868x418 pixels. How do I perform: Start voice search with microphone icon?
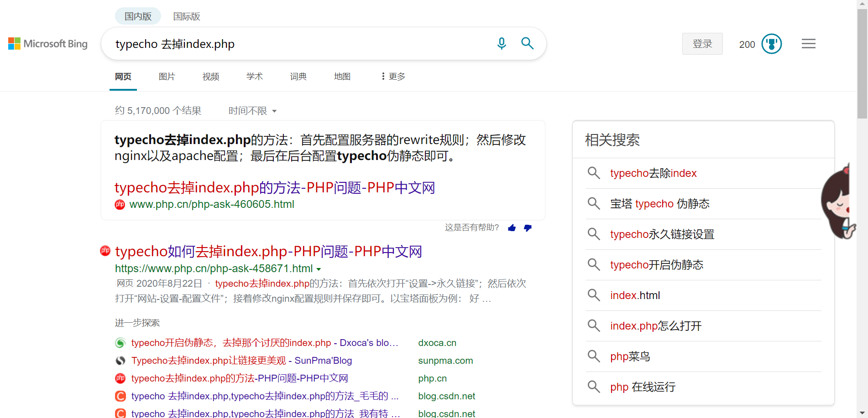coord(502,43)
